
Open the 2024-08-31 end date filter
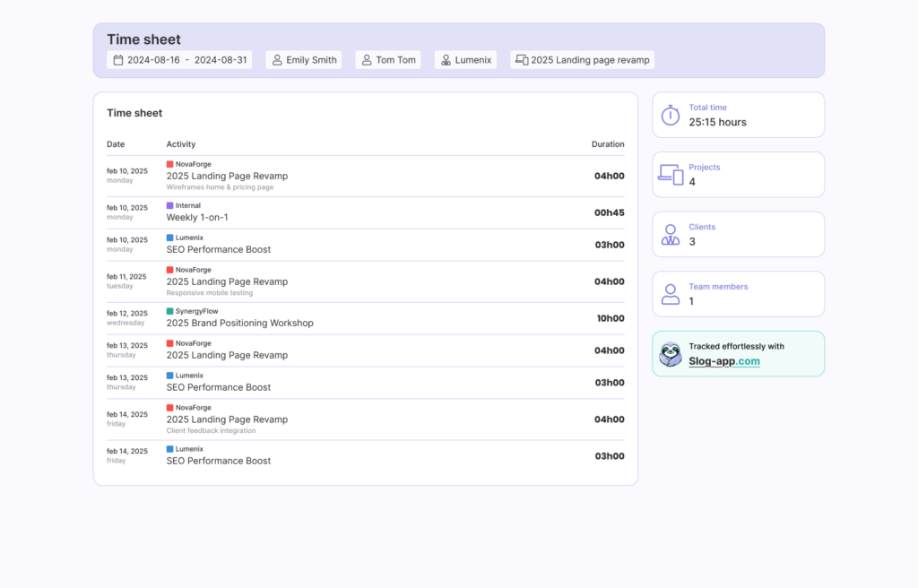point(221,60)
